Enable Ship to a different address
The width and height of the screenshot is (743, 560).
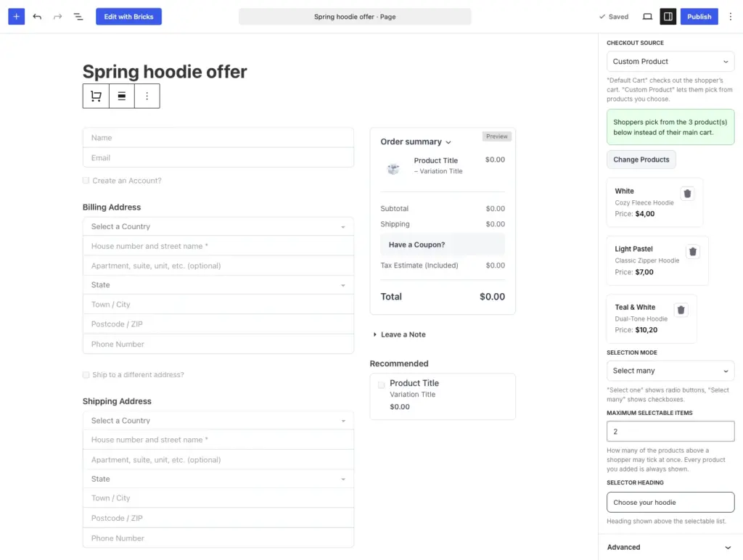tap(86, 375)
